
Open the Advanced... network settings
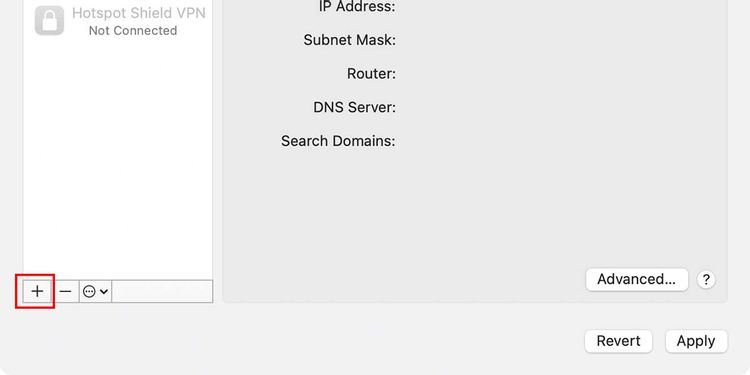coord(637,279)
